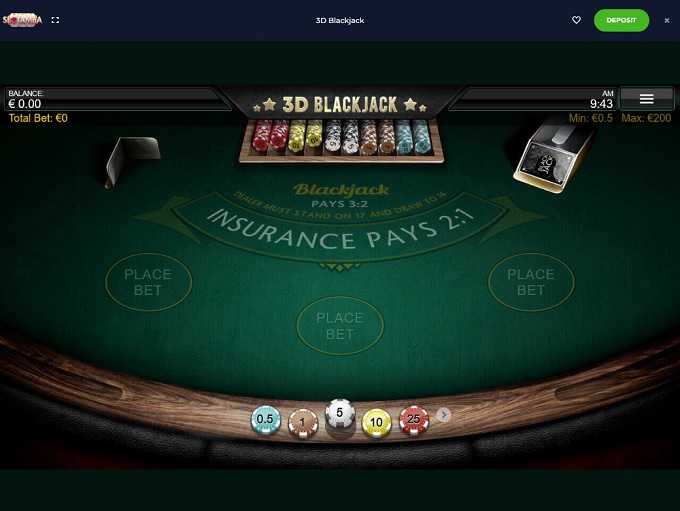
Task: Choose the yellow 10 chip
Action: pos(376,423)
